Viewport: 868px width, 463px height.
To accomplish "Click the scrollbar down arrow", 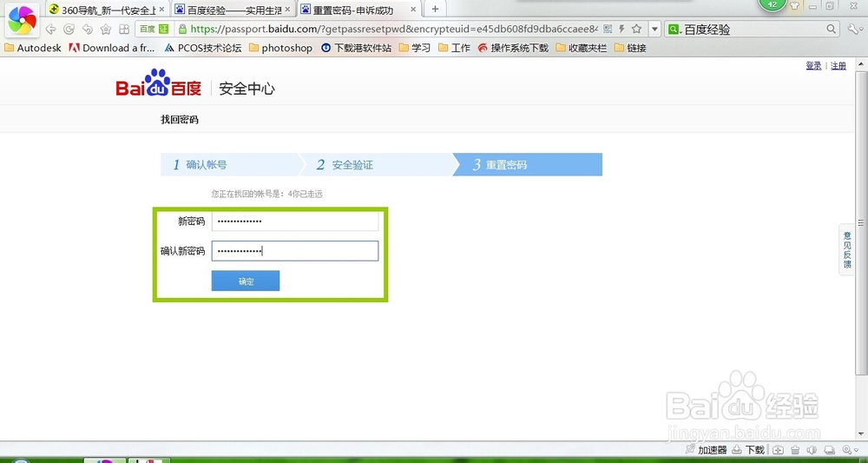I will 861,434.
